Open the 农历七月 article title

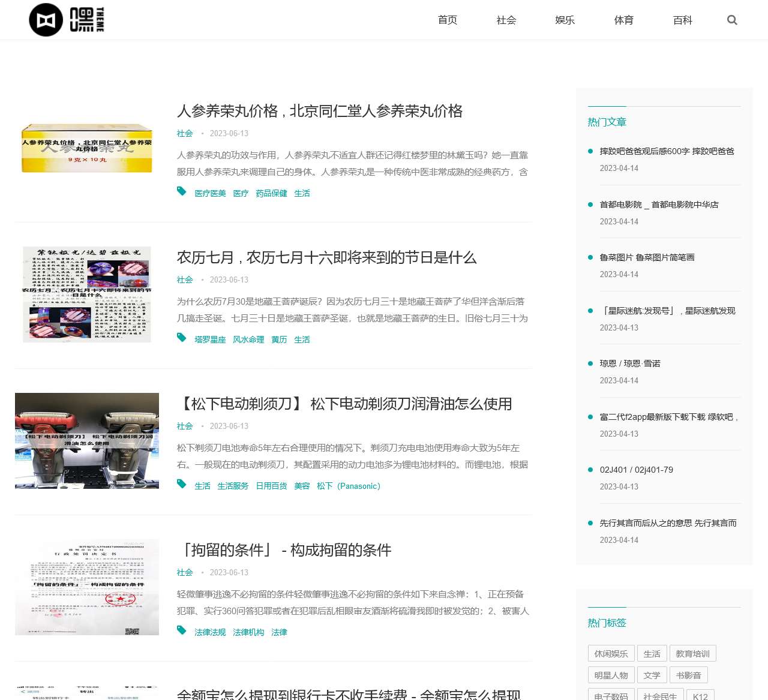tap(326, 257)
